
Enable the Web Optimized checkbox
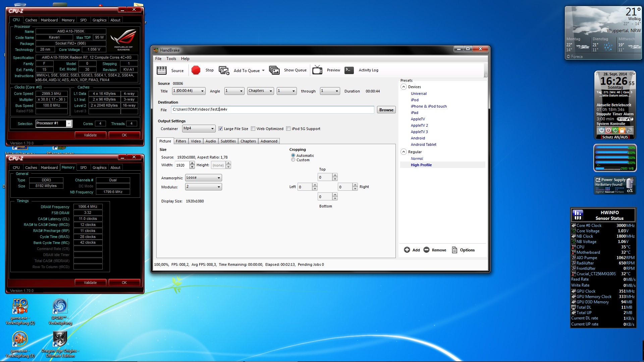(x=253, y=129)
